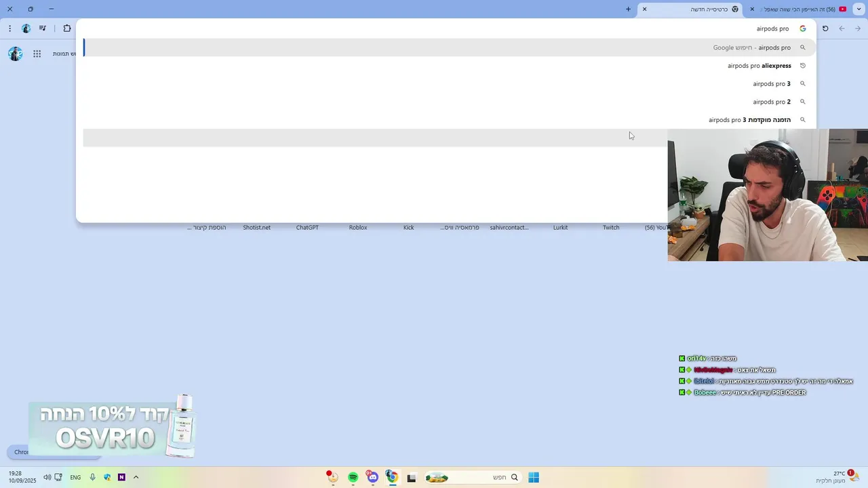Open the black app icon on taskbar
This screenshot has width=868, height=488.
(411, 478)
